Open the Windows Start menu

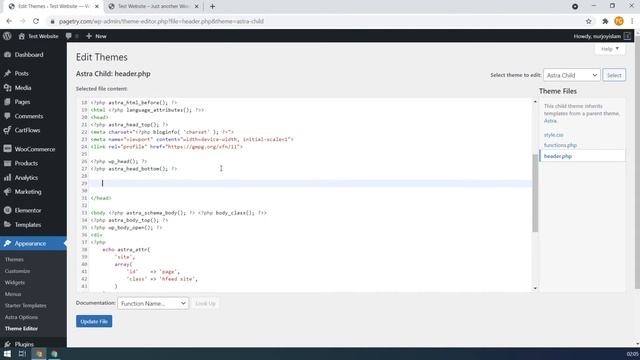coord(7,354)
